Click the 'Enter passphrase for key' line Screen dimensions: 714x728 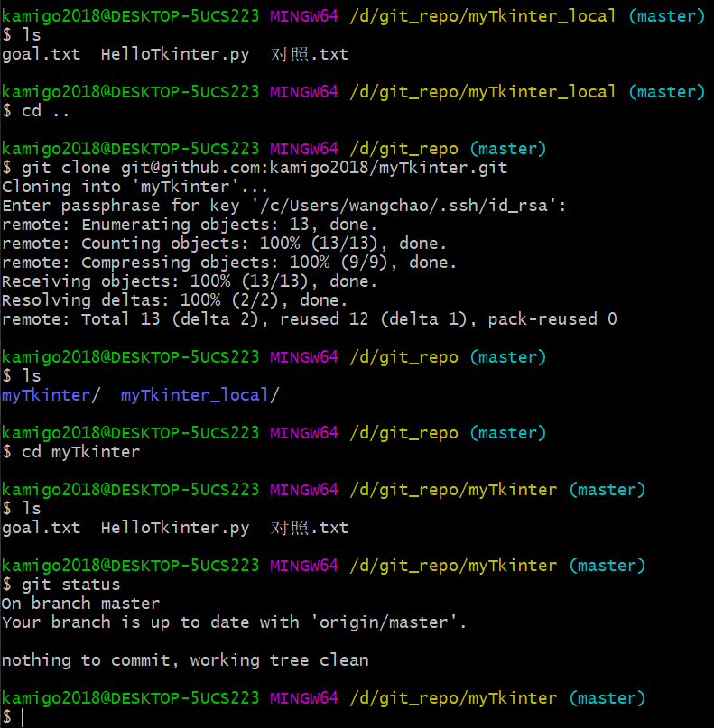[284, 206]
